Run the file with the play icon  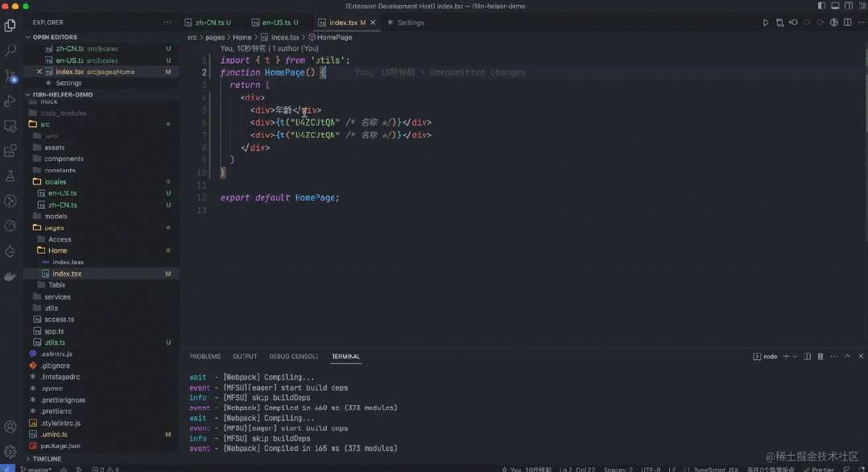point(766,23)
